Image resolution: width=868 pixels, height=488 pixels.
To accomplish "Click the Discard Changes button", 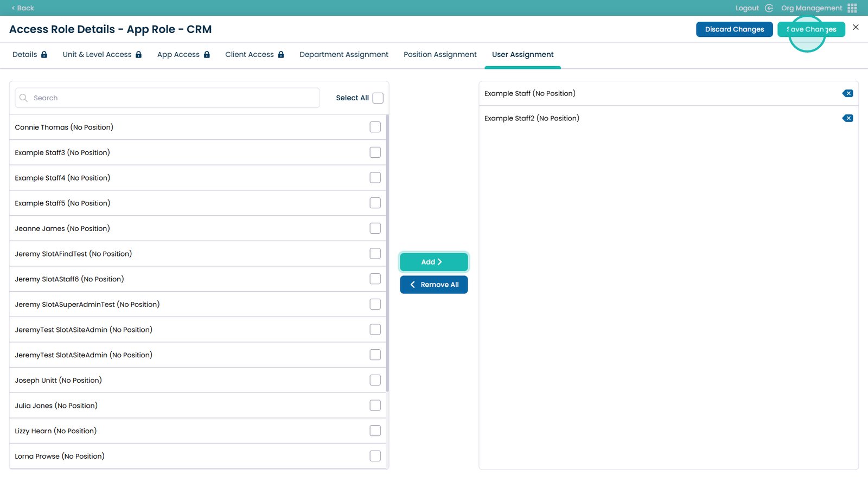I will click(x=734, y=29).
